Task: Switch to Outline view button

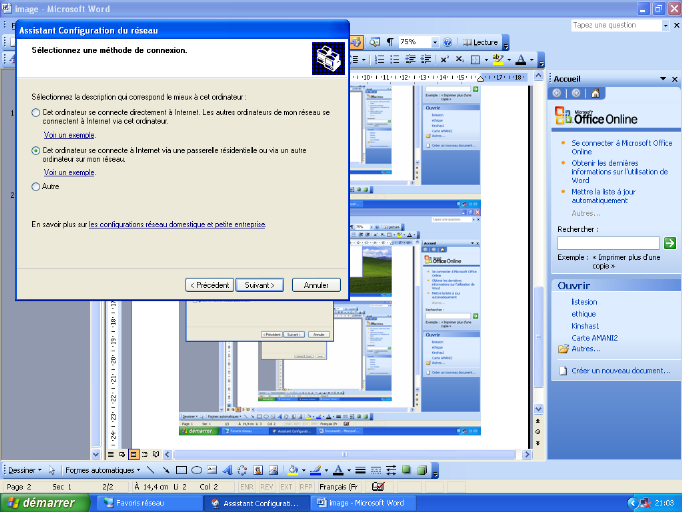Action: coord(145,454)
